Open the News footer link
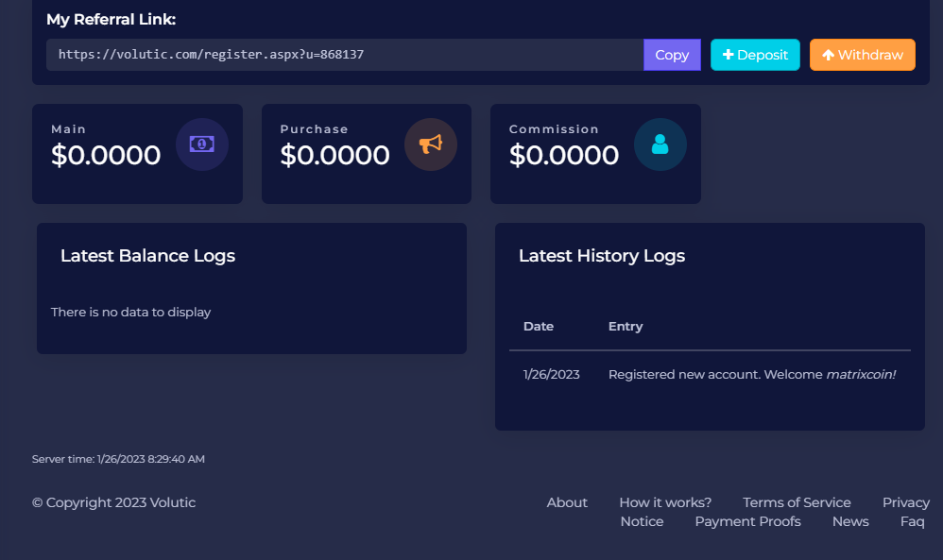Viewport: 943px width, 560px height. coord(850,521)
